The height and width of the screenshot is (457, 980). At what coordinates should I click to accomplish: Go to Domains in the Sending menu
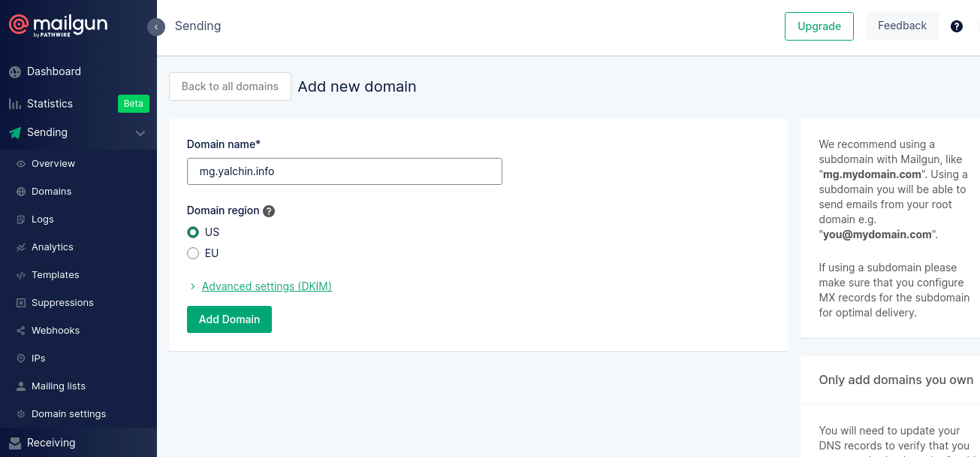[53, 191]
